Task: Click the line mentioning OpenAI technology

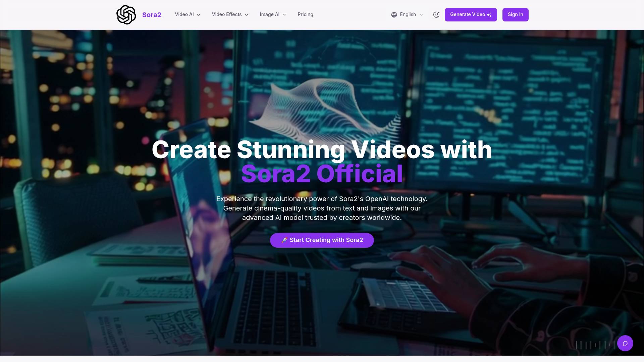Action: pyautogui.click(x=322, y=199)
